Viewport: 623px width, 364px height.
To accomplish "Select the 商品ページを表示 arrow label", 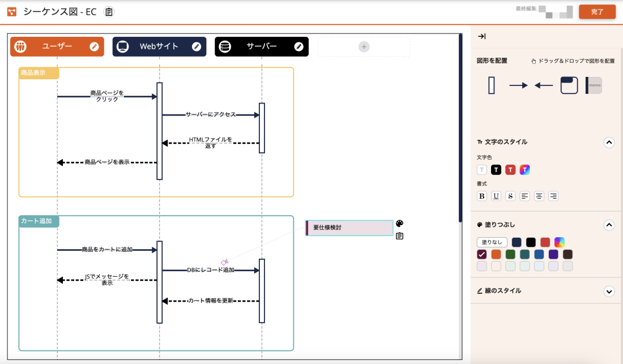I will point(107,162).
